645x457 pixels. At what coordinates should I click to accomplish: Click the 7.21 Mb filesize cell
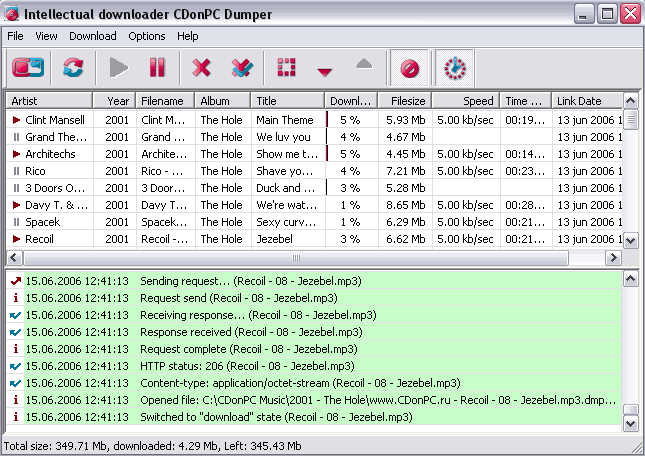pos(406,171)
